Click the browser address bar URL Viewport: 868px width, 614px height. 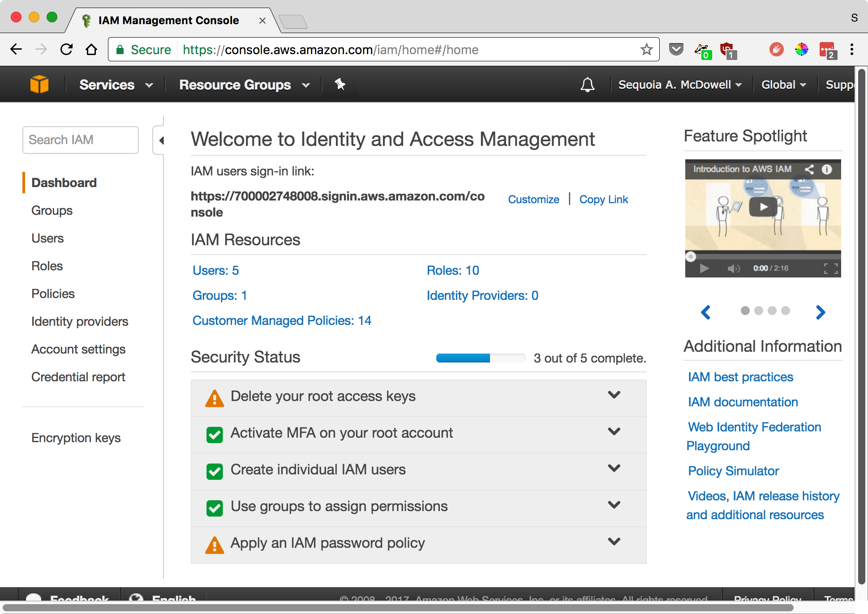click(x=331, y=50)
